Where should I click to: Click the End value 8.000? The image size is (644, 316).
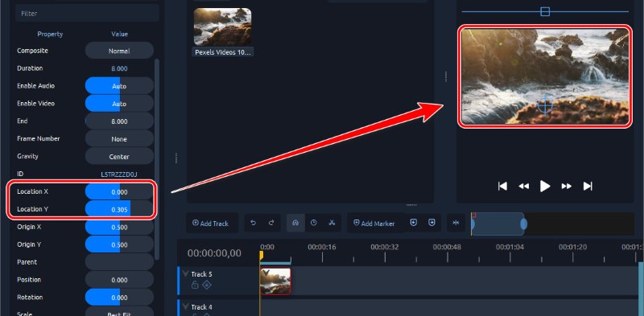tap(119, 121)
